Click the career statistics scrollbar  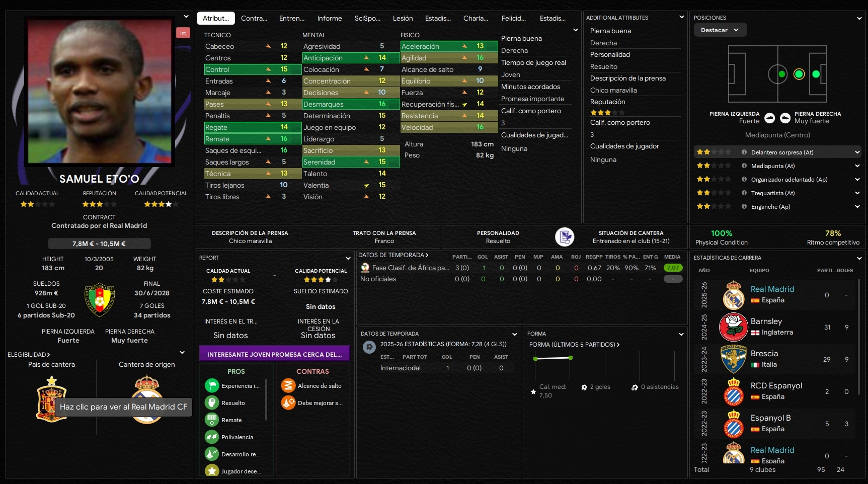859,336
